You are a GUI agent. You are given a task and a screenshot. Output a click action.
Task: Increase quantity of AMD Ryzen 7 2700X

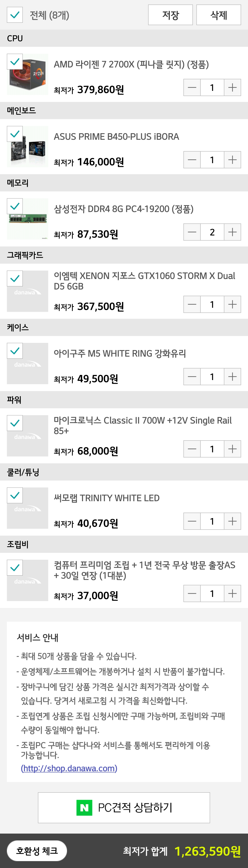pyautogui.click(x=232, y=88)
